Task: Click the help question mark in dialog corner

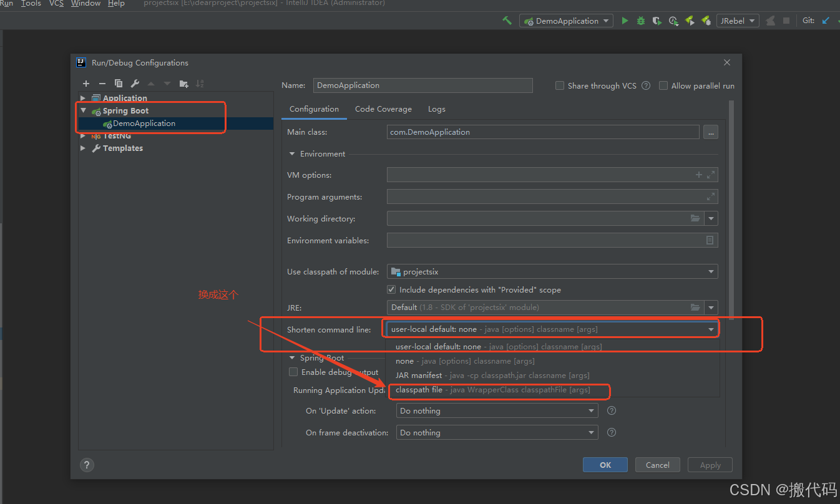Action: (87, 465)
